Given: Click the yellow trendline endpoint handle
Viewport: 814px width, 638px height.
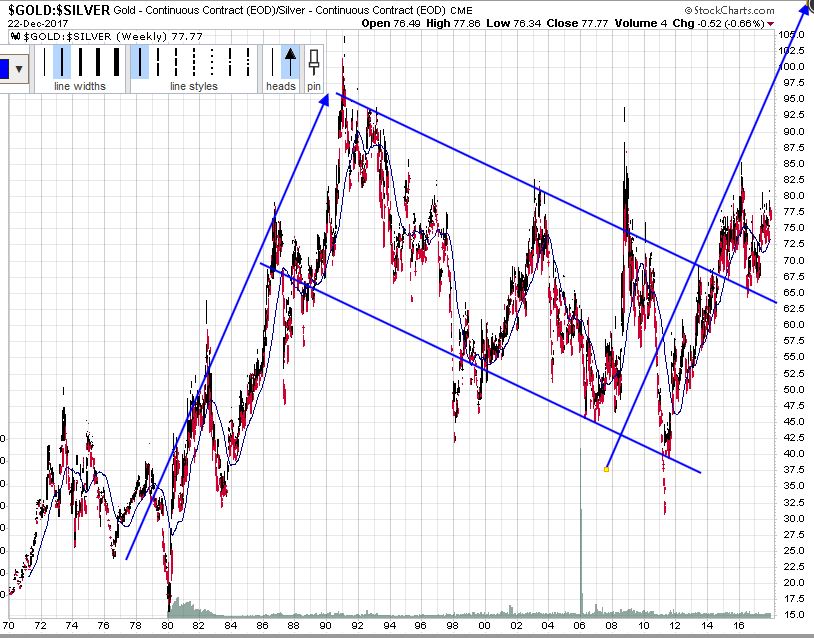Looking at the screenshot, I should coord(607,469).
